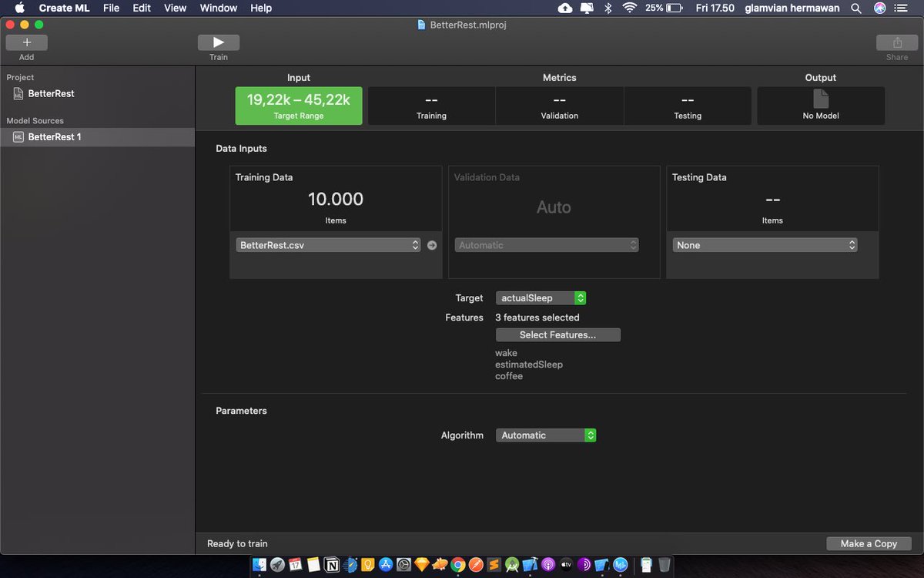Open Notes from the dock

pos(313,565)
